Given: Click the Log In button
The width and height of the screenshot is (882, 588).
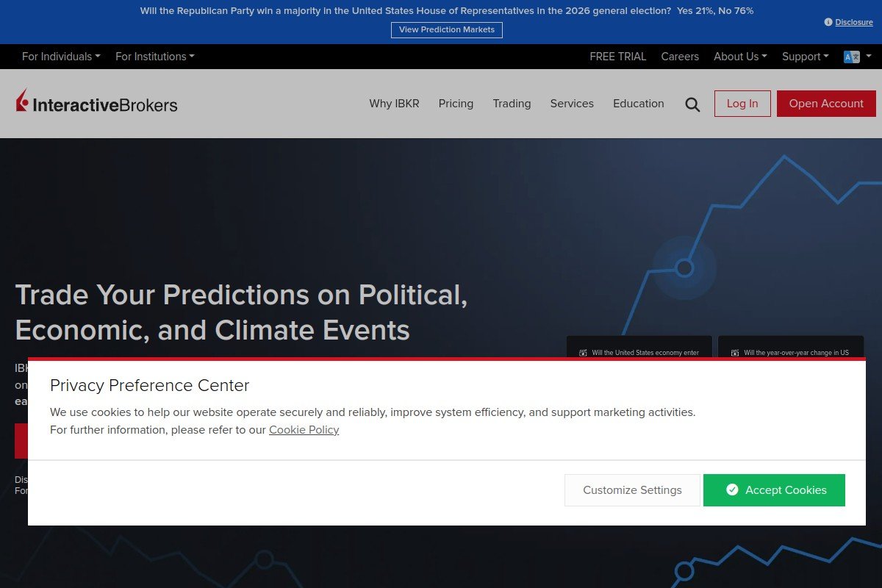Looking at the screenshot, I should pyautogui.click(x=742, y=104).
